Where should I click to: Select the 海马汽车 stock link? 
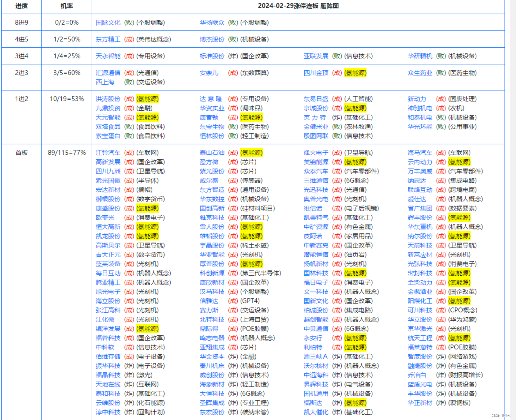420,153
